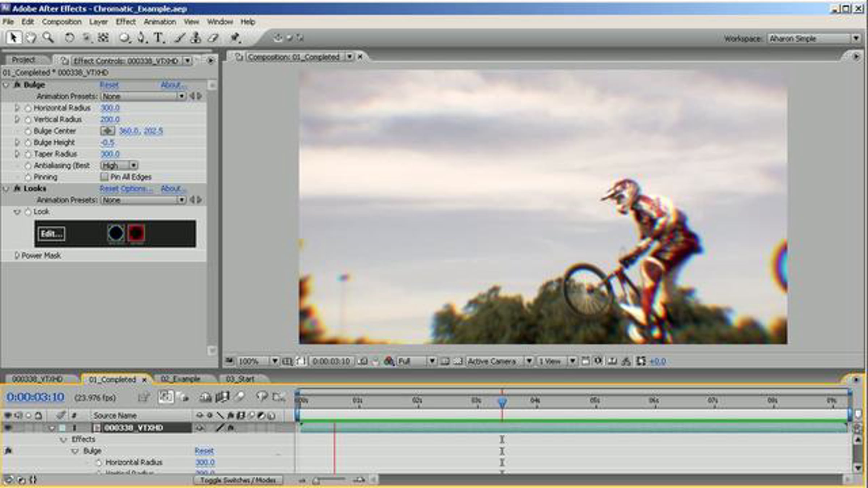Select the Rotation tool

pos(69,38)
